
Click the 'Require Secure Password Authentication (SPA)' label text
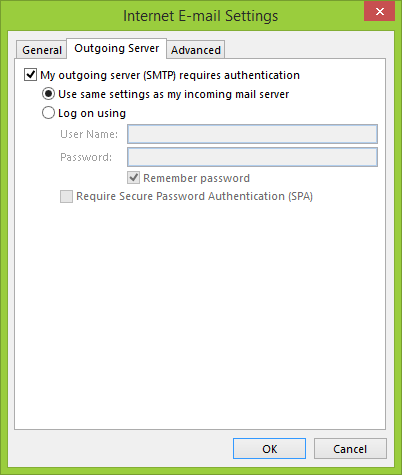pos(194,196)
